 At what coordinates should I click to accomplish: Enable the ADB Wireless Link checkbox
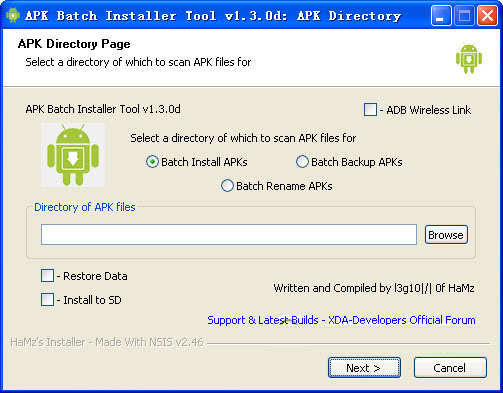[370, 110]
